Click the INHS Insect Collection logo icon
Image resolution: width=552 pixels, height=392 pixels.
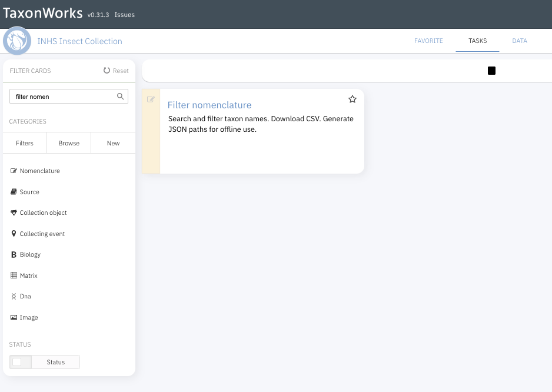pos(17,41)
